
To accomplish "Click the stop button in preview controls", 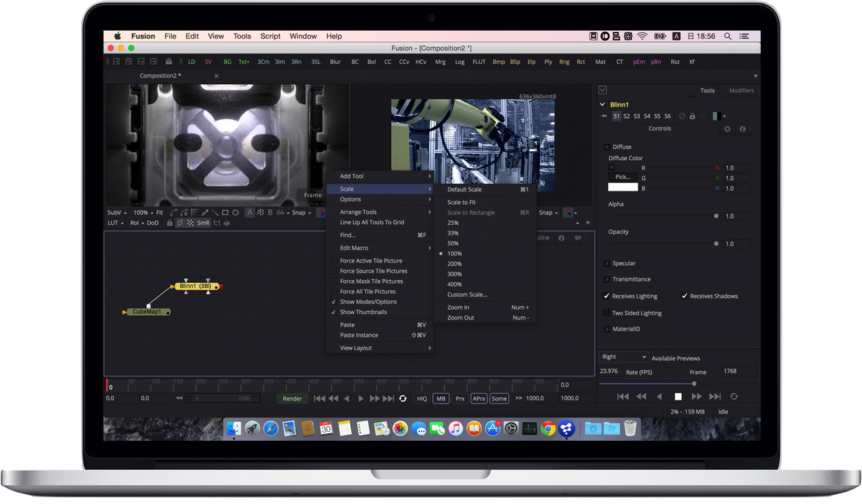I will tap(678, 396).
